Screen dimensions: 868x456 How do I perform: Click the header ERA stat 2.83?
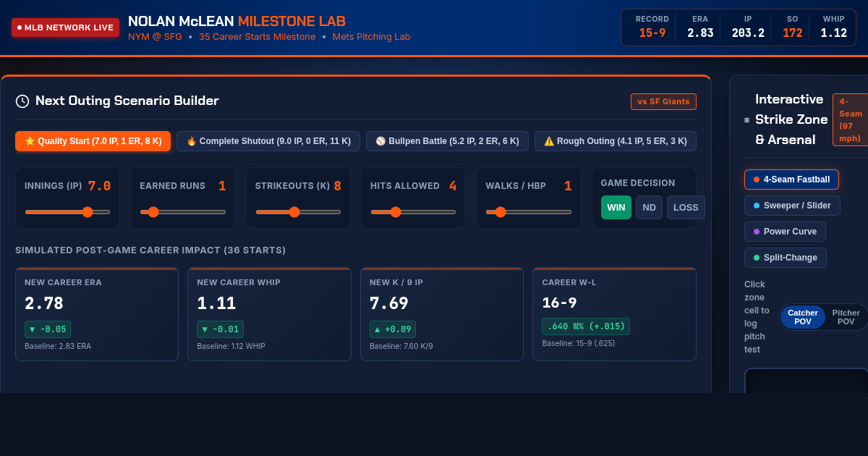coord(700,33)
